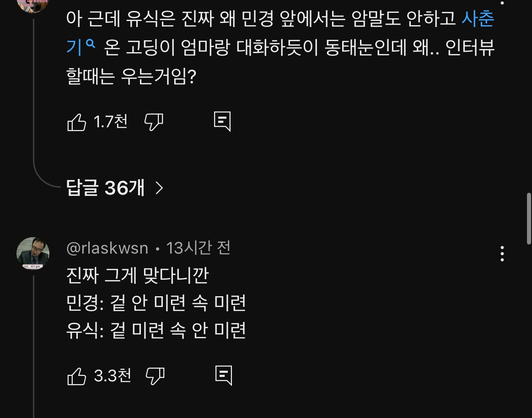The width and height of the screenshot is (532, 418).
Task: Open more options for @rlaskwsn's comment
Action: coord(502,254)
